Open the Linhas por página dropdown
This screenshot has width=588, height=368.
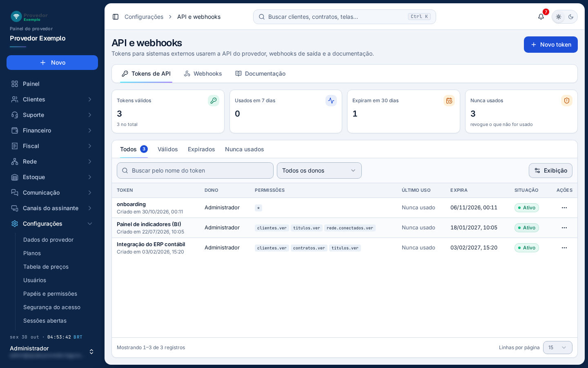pyautogui.click(x=558, y=348)
